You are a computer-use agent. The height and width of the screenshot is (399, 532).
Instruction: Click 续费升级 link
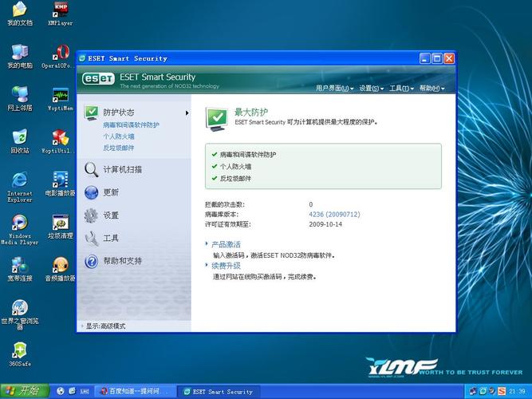pos(226,266)
